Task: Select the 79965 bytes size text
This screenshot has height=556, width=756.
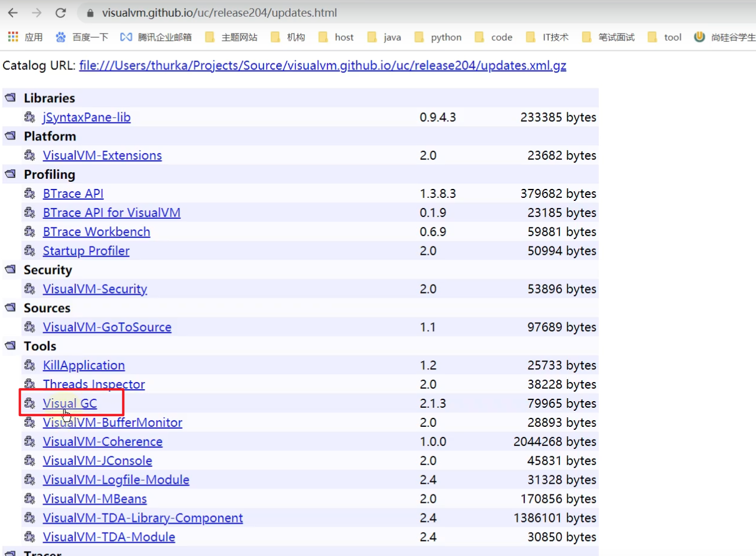Action: click(562, 404)
